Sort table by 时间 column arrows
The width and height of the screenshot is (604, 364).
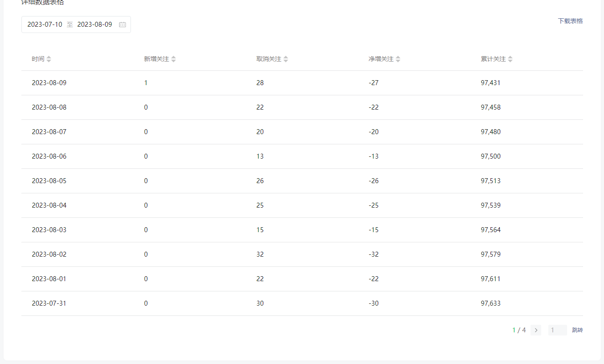point(49,59)
